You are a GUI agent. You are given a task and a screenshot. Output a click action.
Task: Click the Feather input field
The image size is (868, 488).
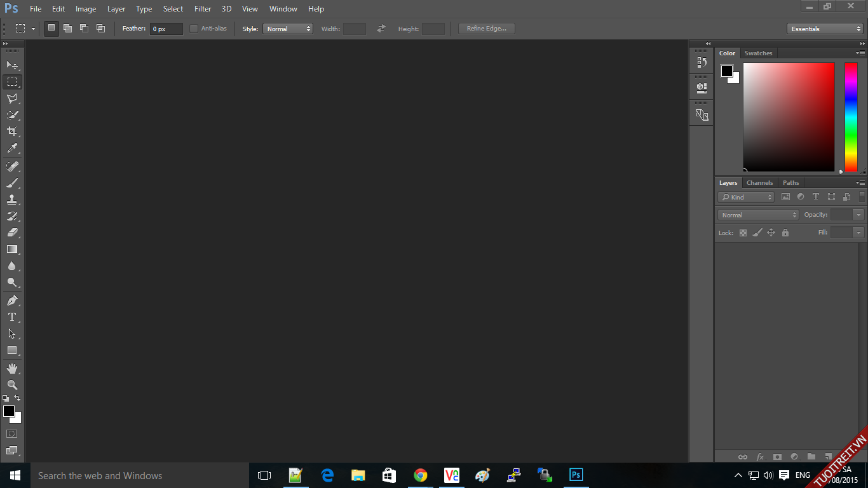pos(166,29)
